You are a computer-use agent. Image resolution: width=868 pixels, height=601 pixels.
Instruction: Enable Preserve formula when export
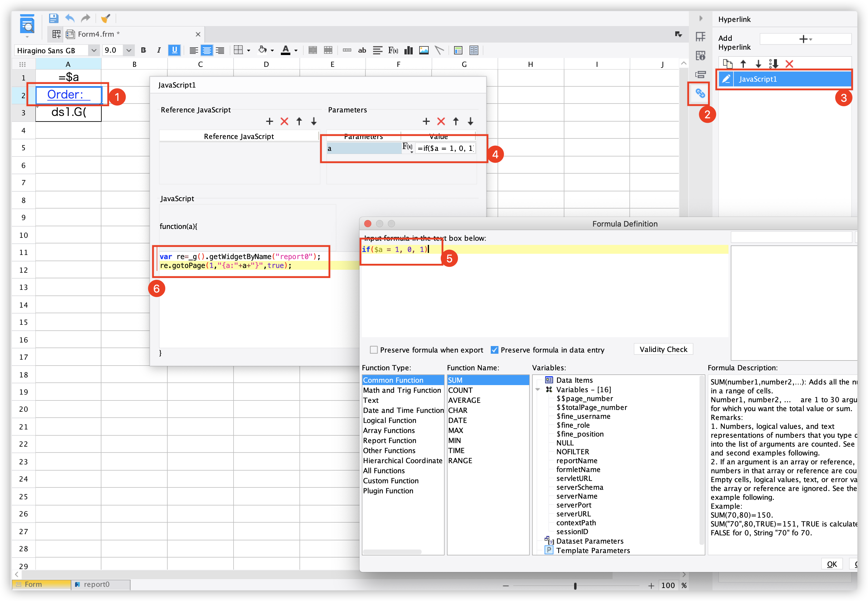[373, 350]
